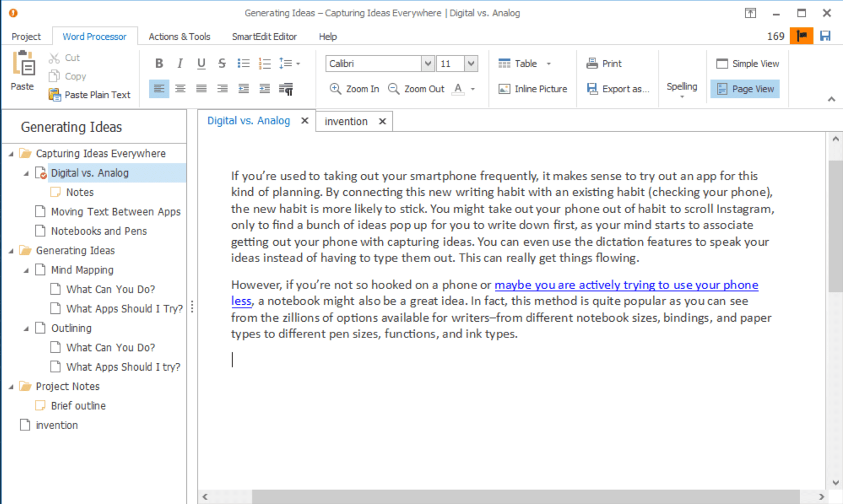This screenshot has width=843, height=504.
Task: Open the Calibri font dropdown
Action: (428, 64)
